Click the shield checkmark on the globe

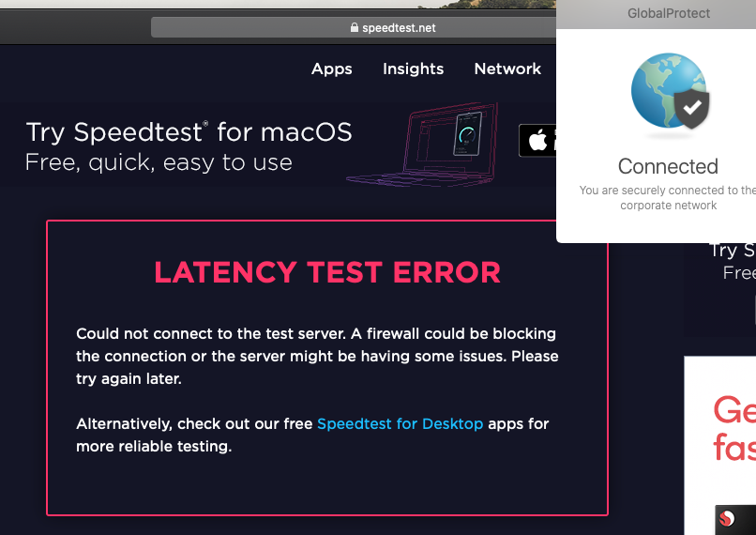(693, 108)
